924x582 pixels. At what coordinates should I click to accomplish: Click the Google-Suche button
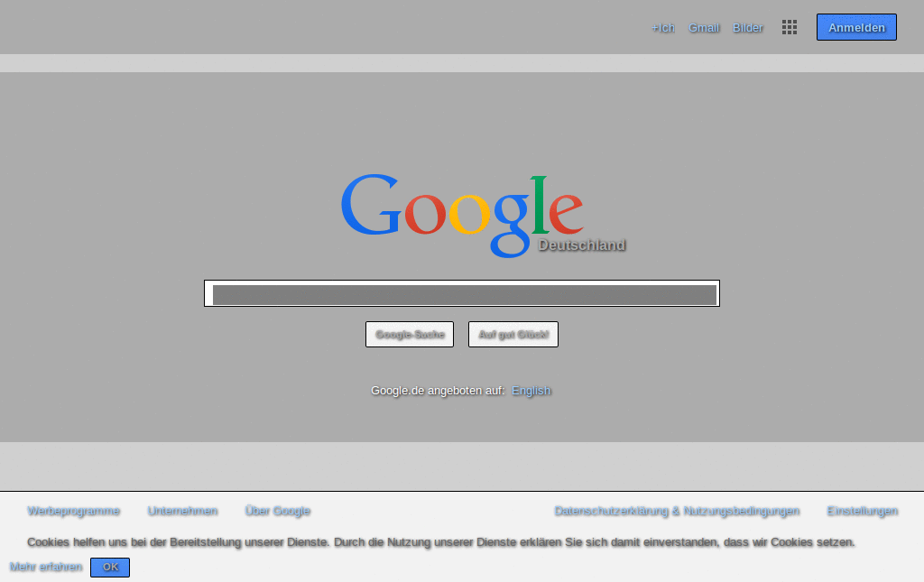tap(410, 335)
